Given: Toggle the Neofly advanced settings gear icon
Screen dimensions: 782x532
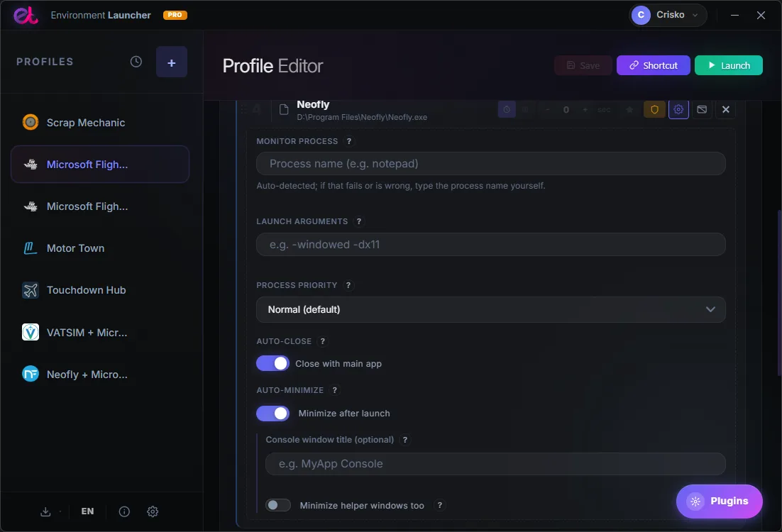Looking at the screenshot, I should pos(678,109).
